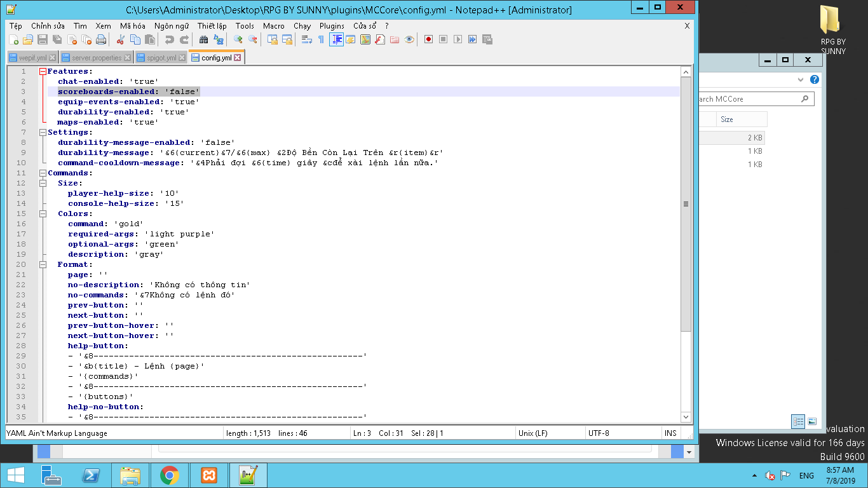This screenshot has width=868, height=488.
Task: Click the Search MCCore input field
Action: [756, 99]
